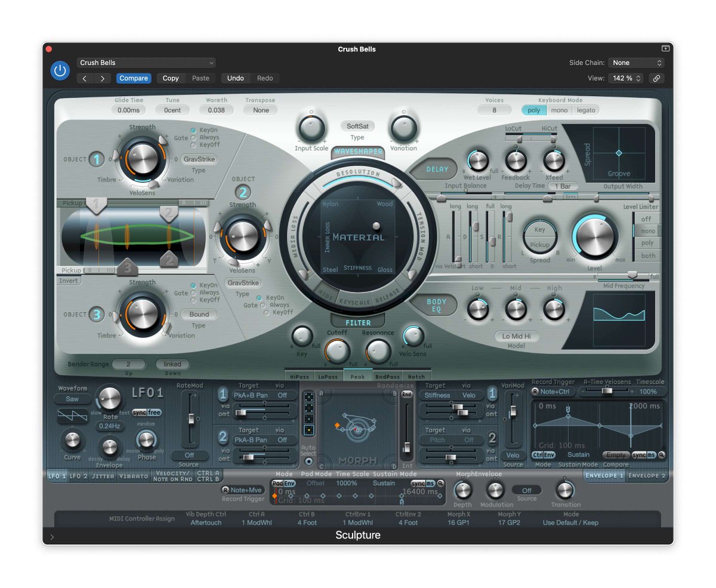The width and height of the screenshot is (716, 588).
Task: Click the Invert pickup button
Action: [x=69, y=281]
